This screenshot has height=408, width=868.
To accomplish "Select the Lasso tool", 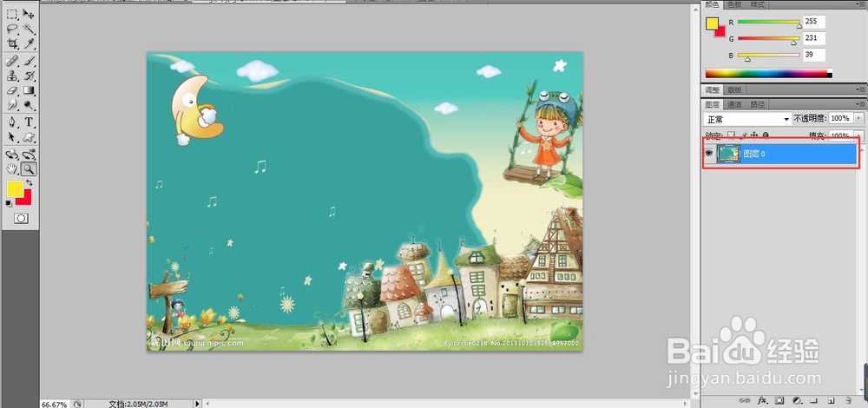I will click(11, 29).
